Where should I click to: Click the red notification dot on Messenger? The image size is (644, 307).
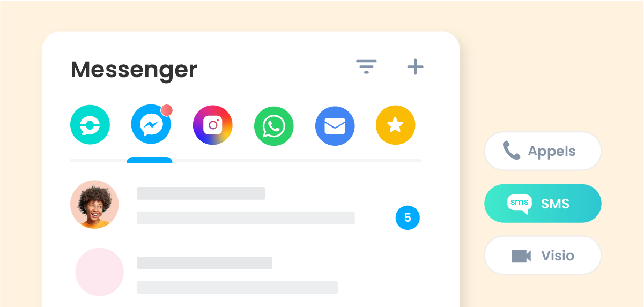[x=167, y=110]
